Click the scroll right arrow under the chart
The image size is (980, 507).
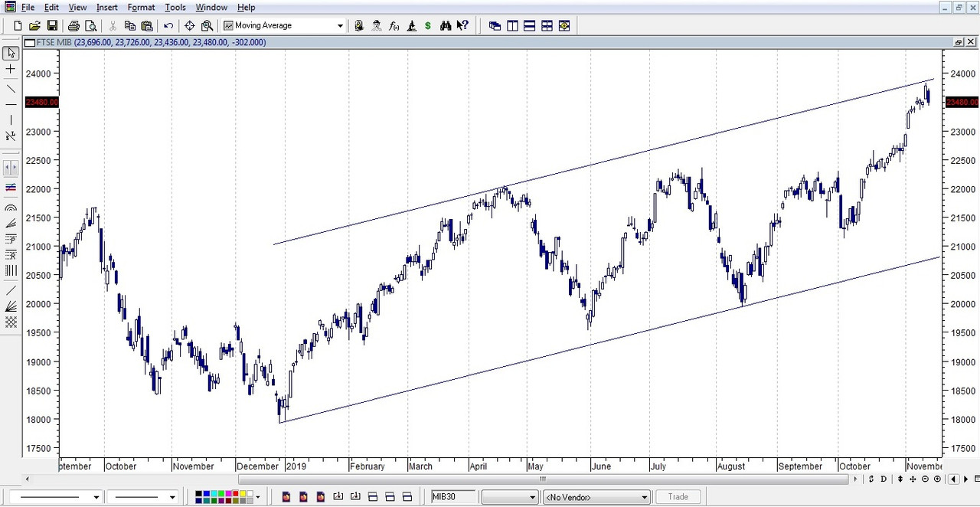tap(855, 479)
